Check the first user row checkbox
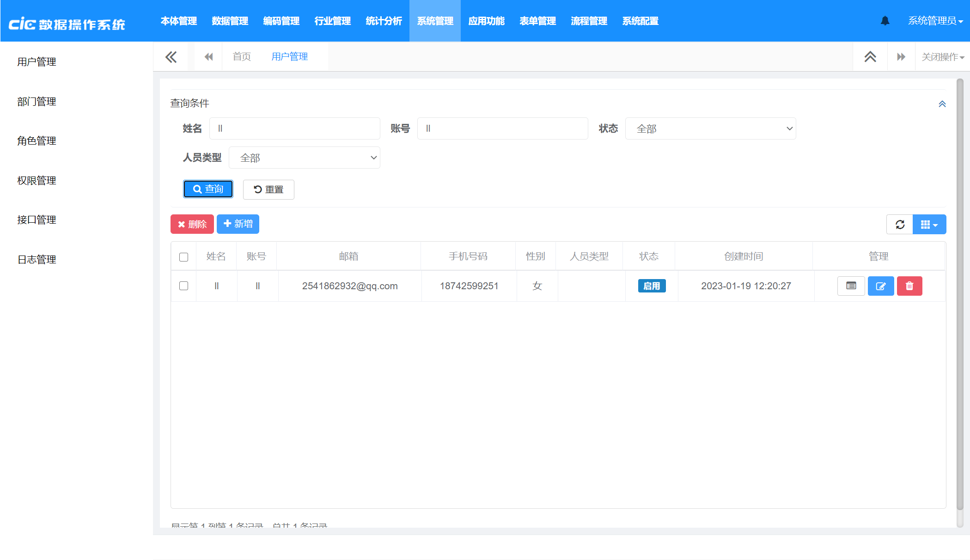Screen dimensions: 970x560 coord(183,286)
